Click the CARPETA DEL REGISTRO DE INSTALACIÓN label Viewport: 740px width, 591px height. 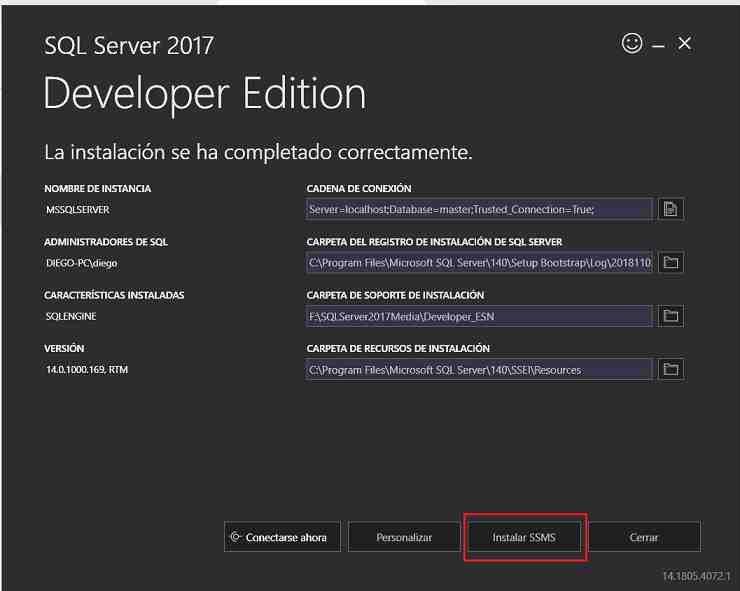click(434, 242)
